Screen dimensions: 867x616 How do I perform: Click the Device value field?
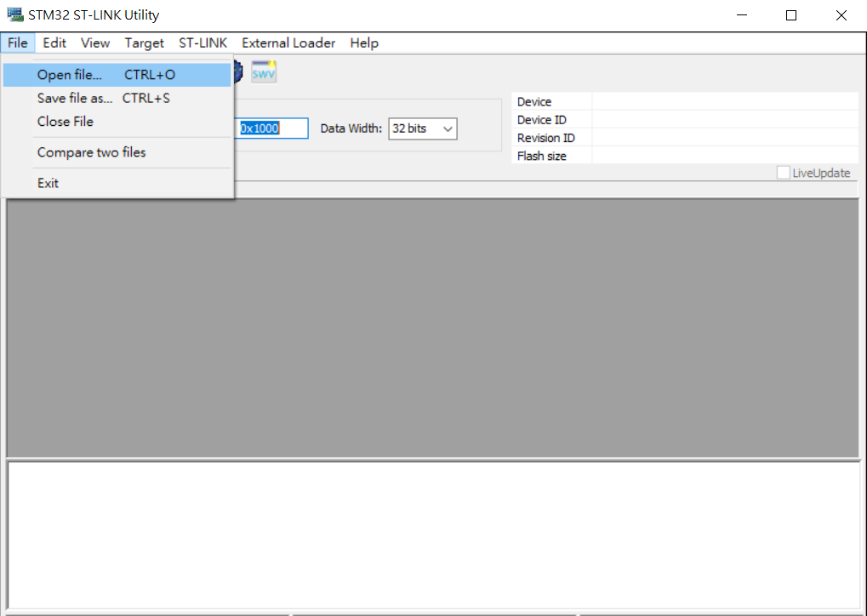click(x=725, y=101)
